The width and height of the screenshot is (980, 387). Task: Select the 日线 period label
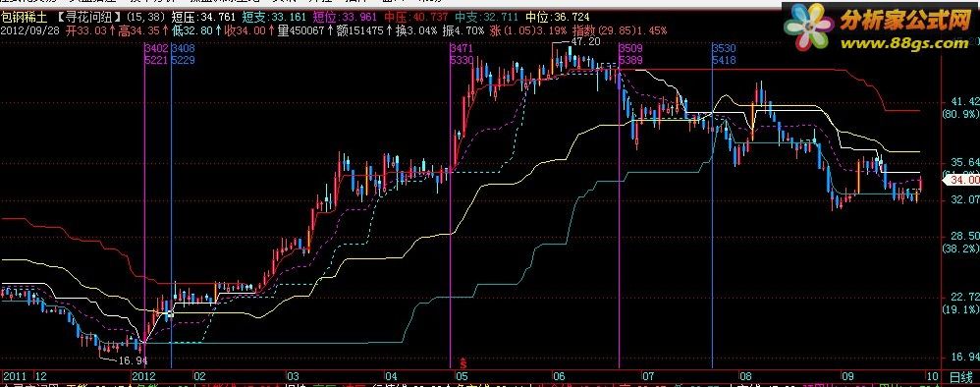click(x=962, y=377)
